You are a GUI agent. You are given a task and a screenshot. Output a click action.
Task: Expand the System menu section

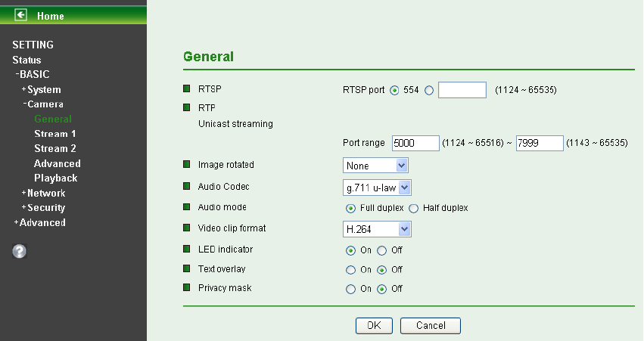tap(41, 89)
